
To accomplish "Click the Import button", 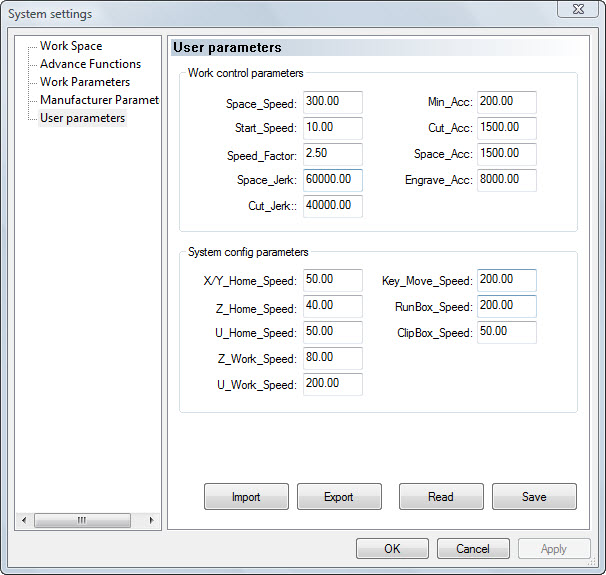I will [246, 497].
